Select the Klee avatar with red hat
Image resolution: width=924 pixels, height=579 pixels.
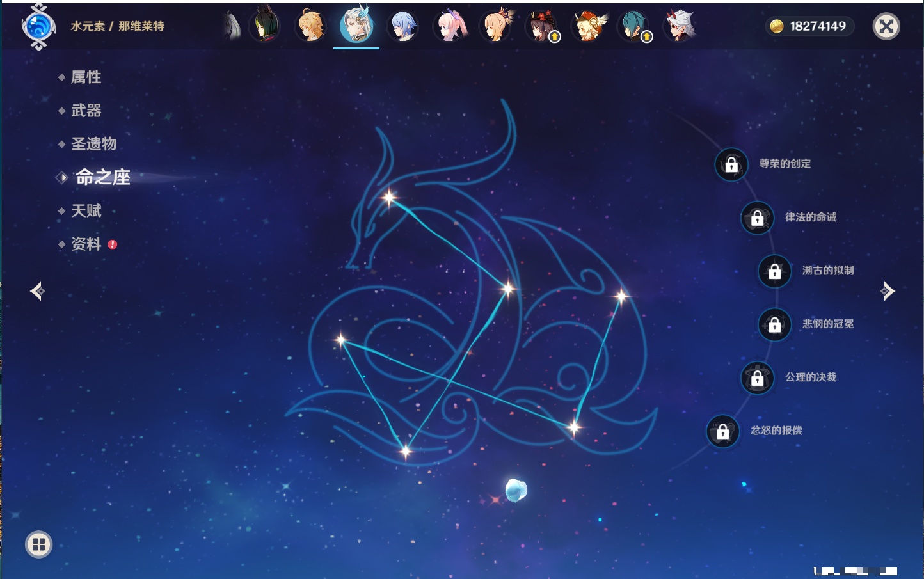coord(587,26)
